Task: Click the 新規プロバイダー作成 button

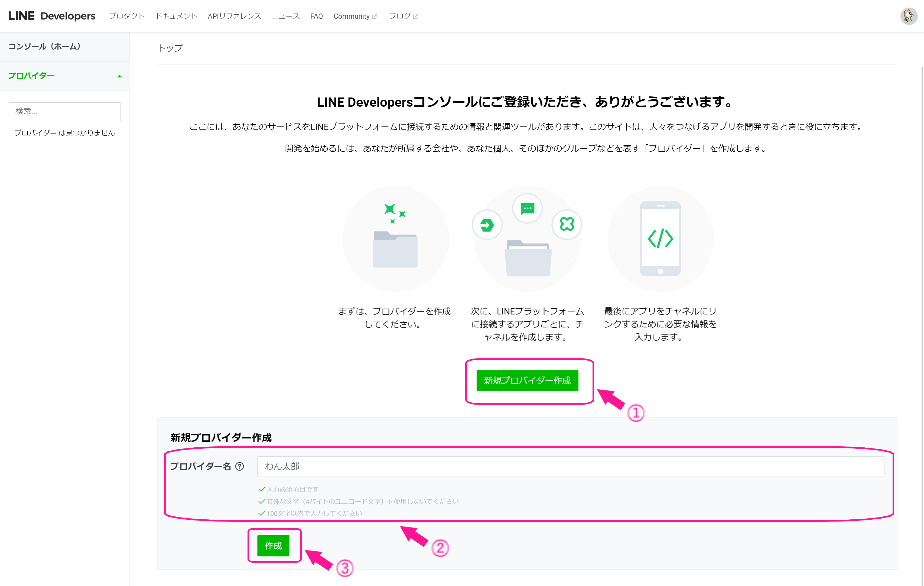Action: click(x=527, y=380)
